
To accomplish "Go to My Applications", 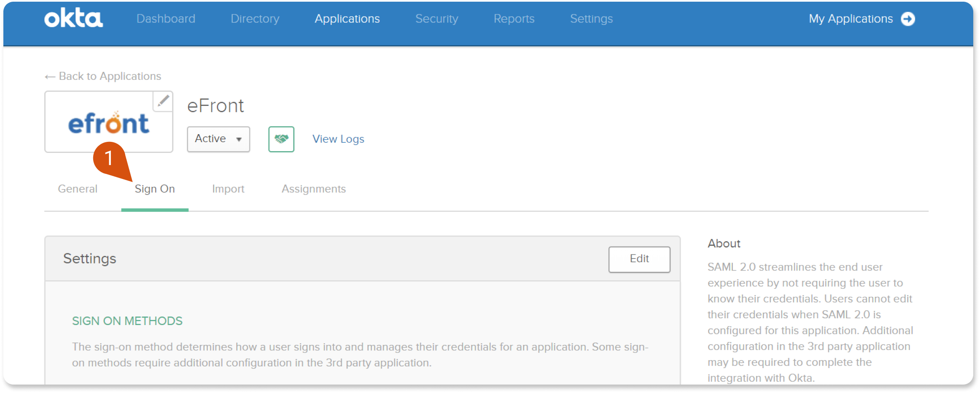I will tap(851, 19).
